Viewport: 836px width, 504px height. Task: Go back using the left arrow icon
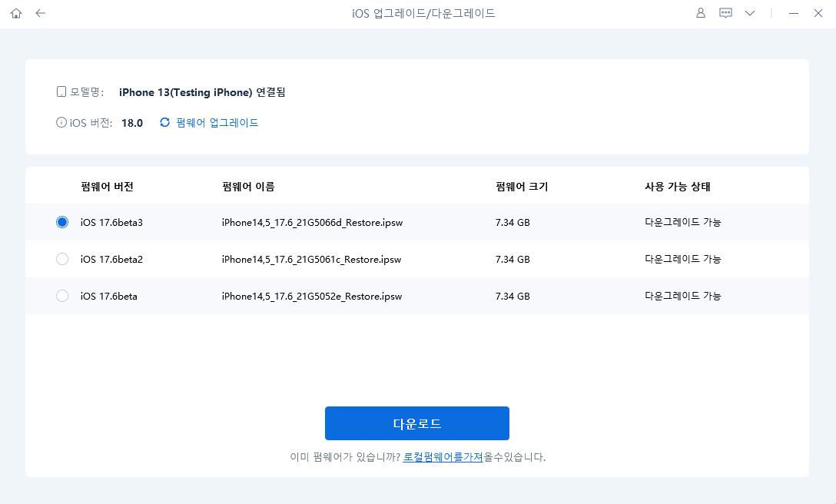[x=41, y=13]
